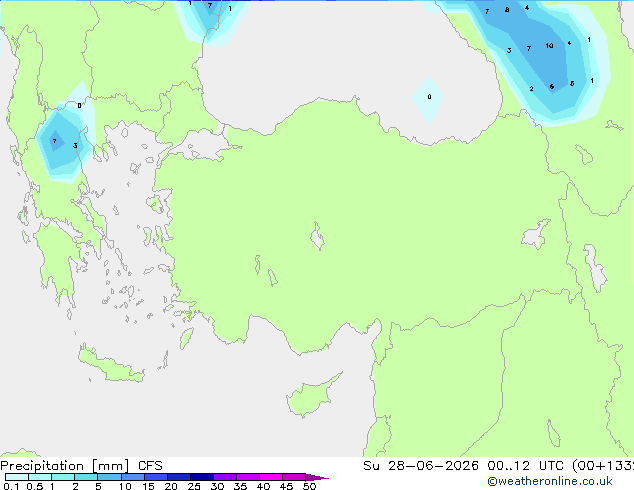Click the '0' value over the Black Sea
Screen dimensions: 634x490
(429, 97)
